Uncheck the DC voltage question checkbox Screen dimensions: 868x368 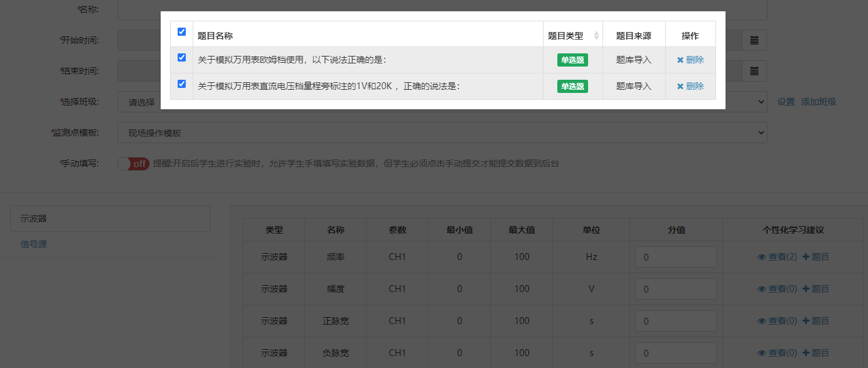tap(182, 84)
